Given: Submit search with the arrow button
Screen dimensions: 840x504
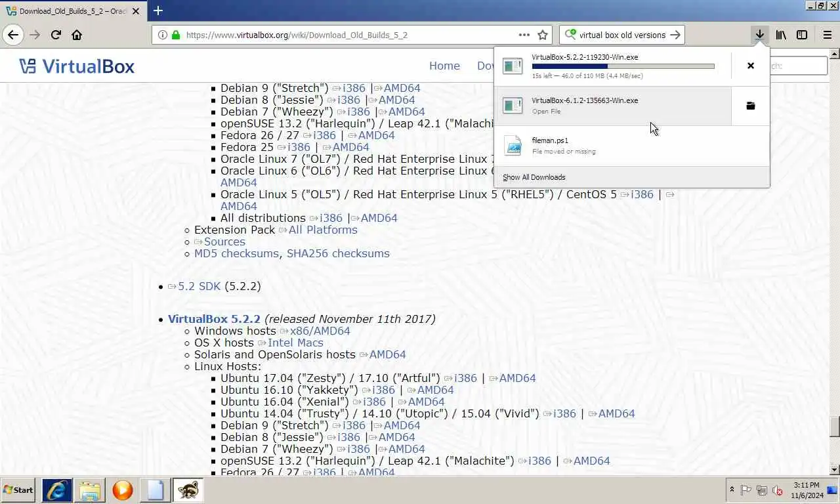Looking at the screenshot, I should coord(676,35).
